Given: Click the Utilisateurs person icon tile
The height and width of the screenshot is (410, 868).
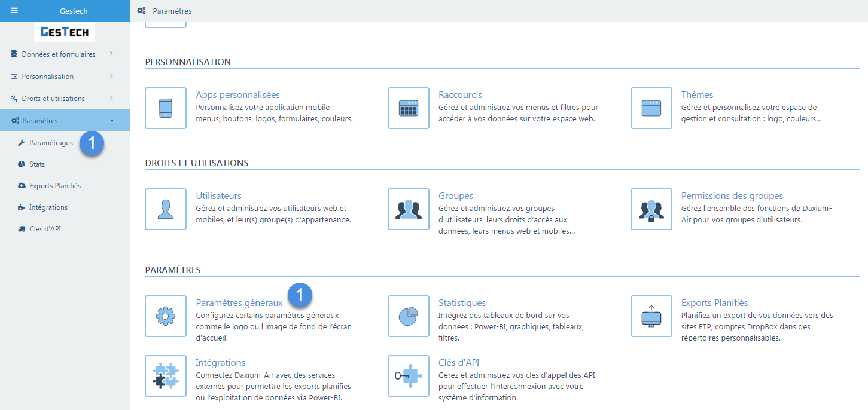Looking at the screenshot, I should click(166, 209).
